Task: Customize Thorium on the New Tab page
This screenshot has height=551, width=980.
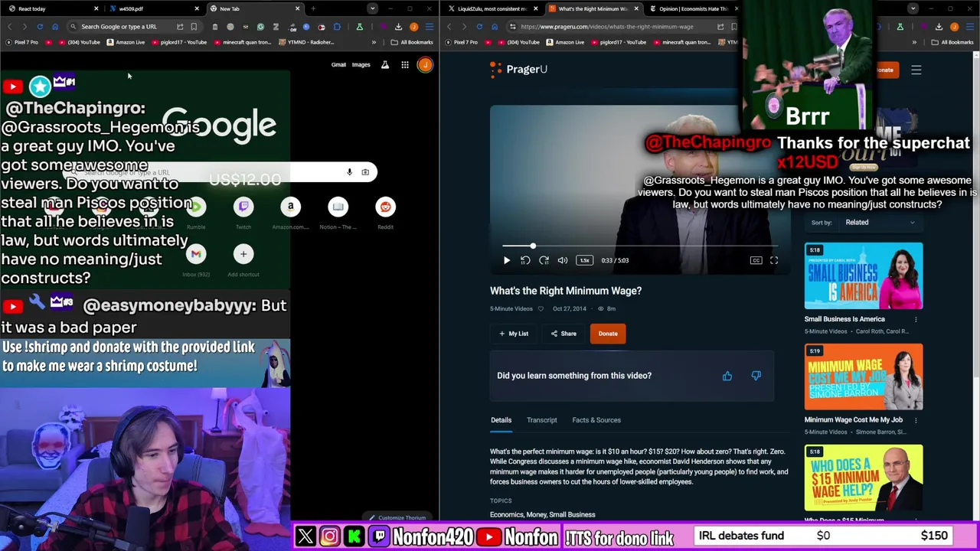Action: click(397, 518)
